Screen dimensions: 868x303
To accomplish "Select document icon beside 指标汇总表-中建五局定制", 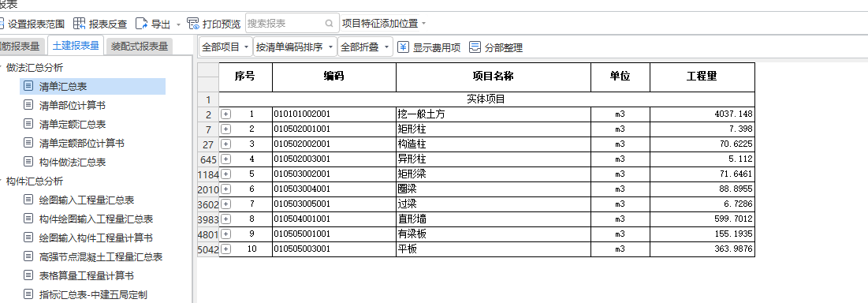I will coord(28,294).
